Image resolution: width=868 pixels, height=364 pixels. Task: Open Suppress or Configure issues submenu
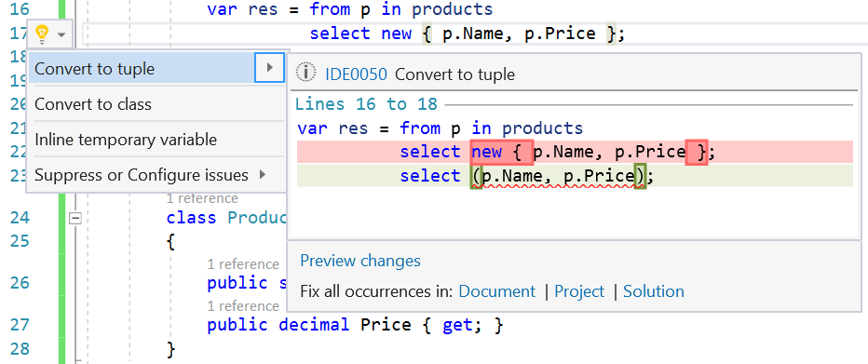(x=156, y=175)
